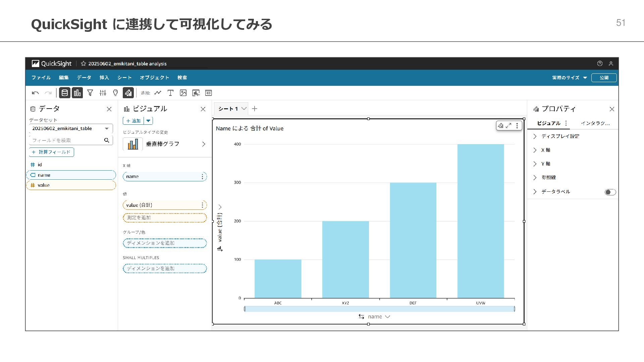The image size is (644, 362).
Task: Add a text box with T icon
Action: (x=170, y=93)
